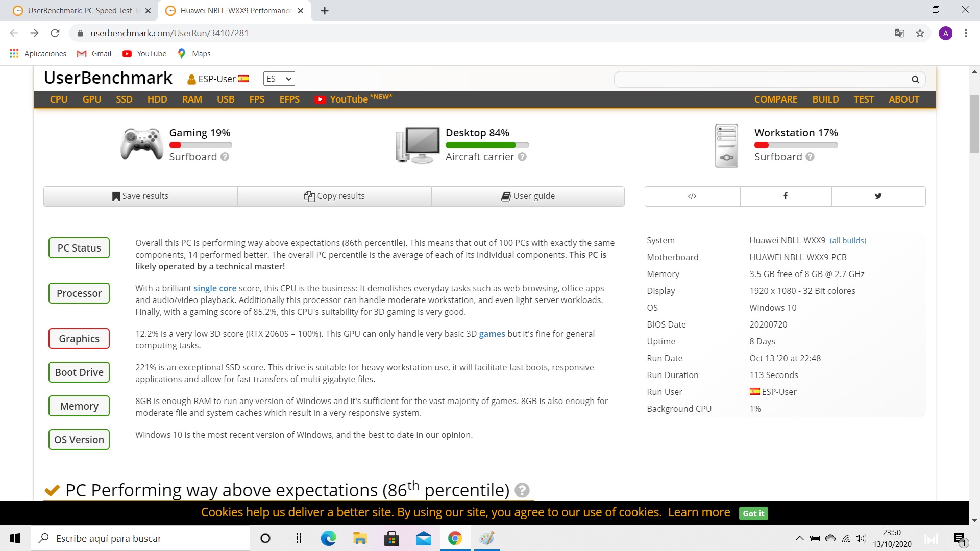Open Chrome three-dot menu
This screenshot has width=980, height=551.
[966, 33]
